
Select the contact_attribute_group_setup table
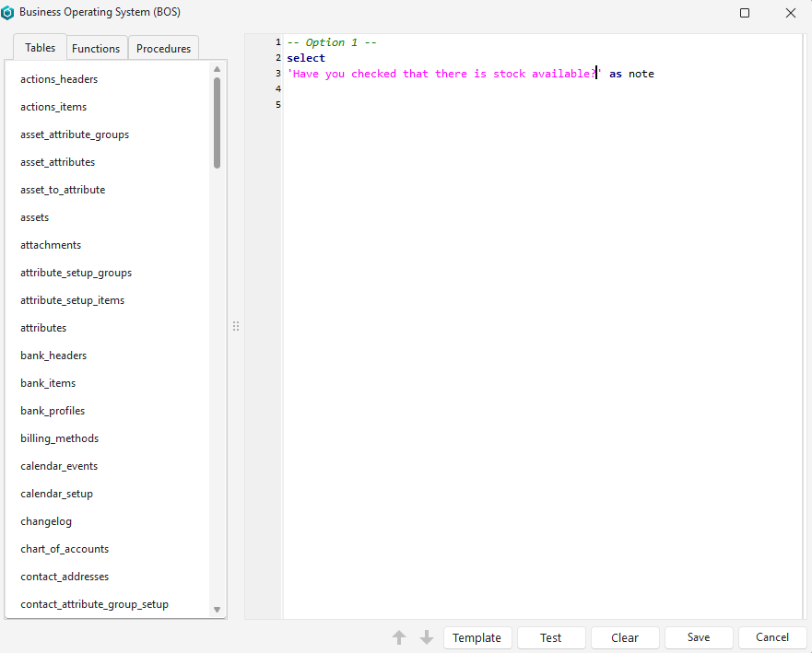94,604
